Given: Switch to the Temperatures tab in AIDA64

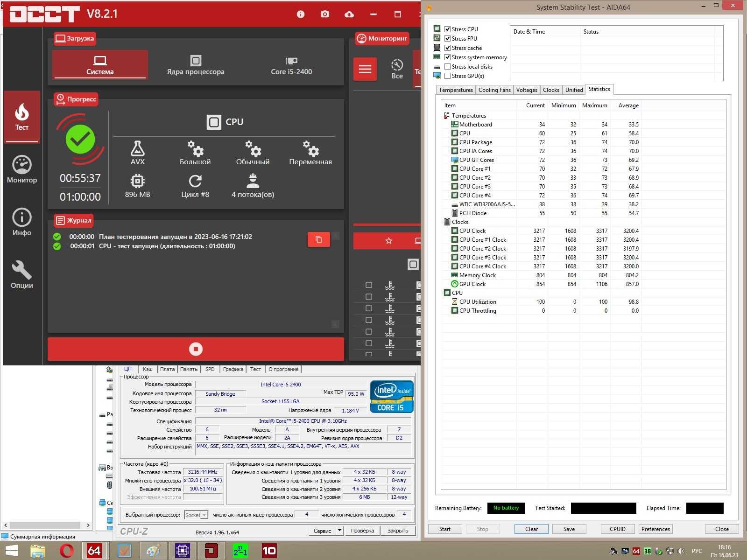Looking at the screenshot, I should (x=456, y=90).
